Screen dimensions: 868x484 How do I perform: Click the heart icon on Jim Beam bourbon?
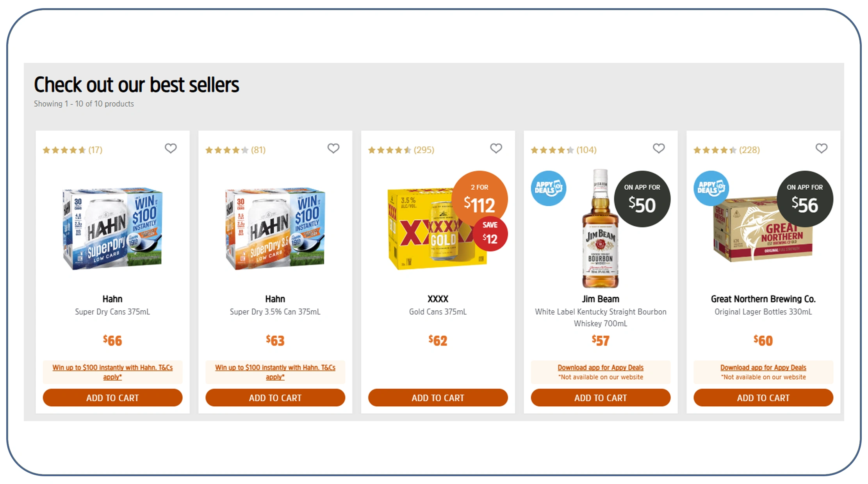(659, 148)
